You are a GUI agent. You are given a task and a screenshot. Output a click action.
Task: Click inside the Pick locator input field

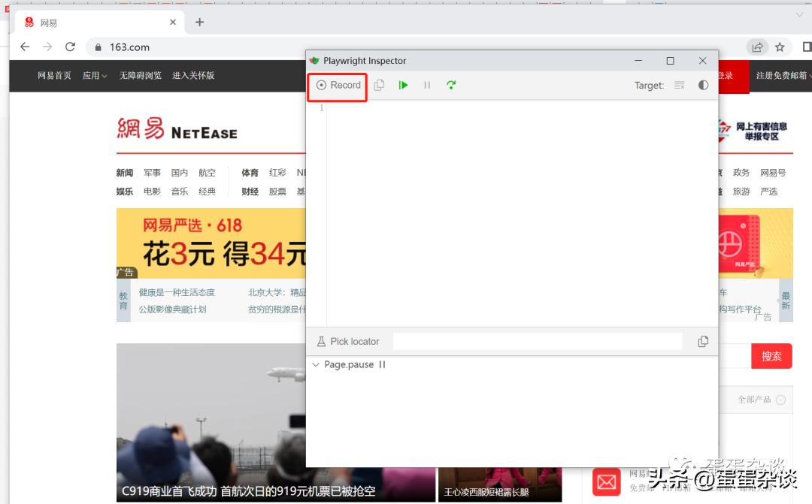[536, 341]
